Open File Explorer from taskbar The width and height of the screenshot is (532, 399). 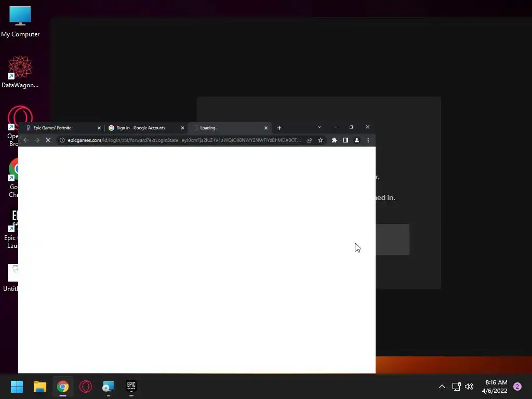pyautogui.click(x=39, y=387)
